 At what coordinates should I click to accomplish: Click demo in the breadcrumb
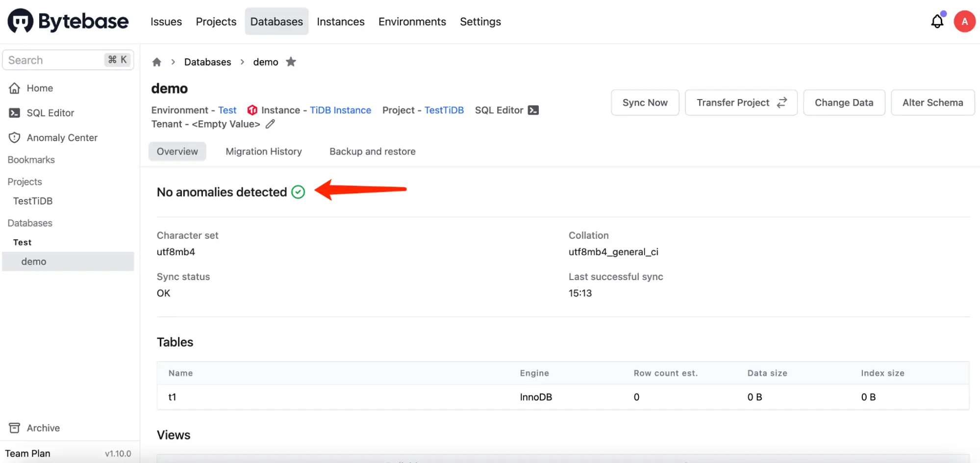tap(266, 62)
